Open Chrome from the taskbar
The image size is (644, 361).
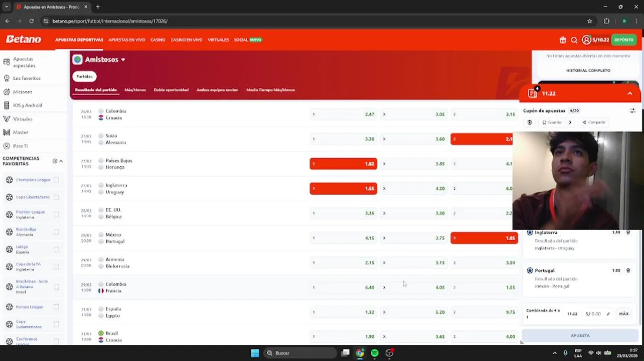(x=360, y=353)
